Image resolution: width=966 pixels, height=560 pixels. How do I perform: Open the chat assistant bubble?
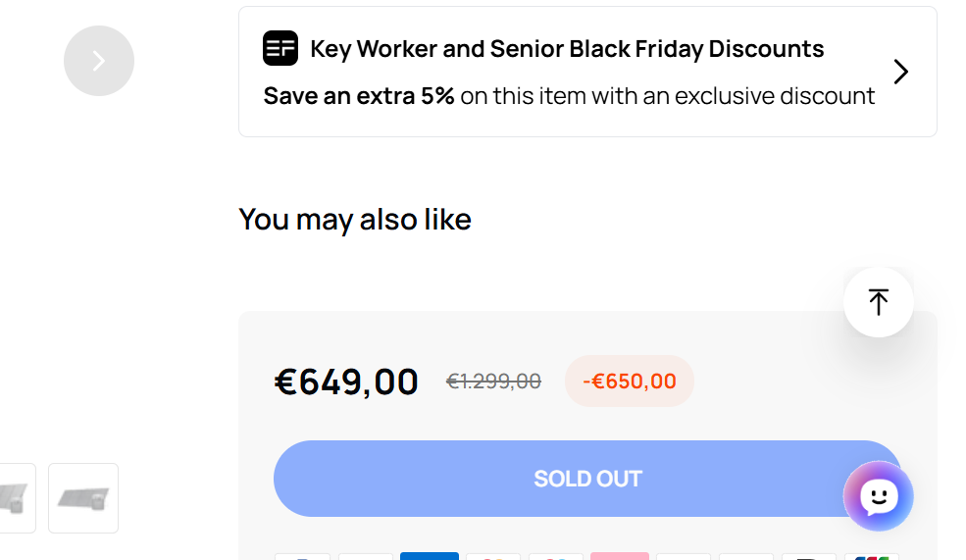click(x=878, y=496)
